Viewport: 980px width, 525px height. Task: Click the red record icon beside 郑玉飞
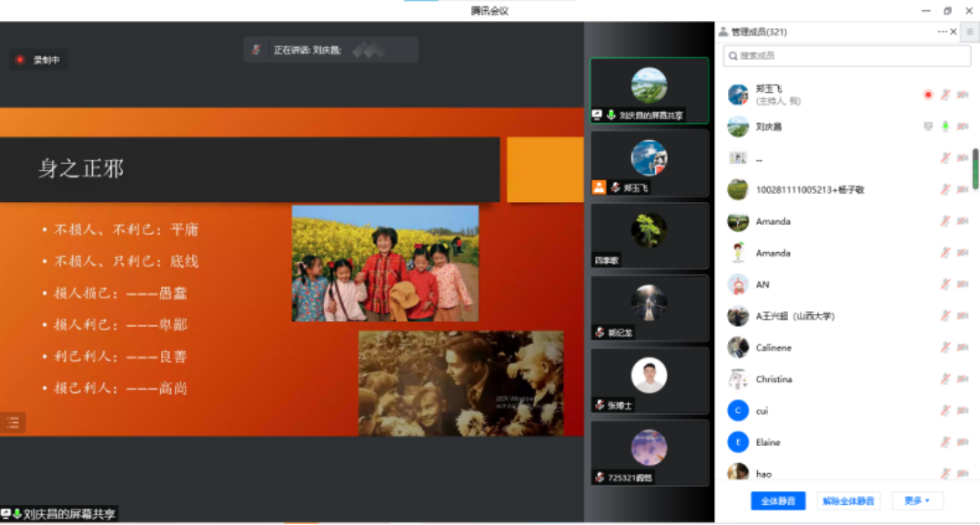click(928, 95)
